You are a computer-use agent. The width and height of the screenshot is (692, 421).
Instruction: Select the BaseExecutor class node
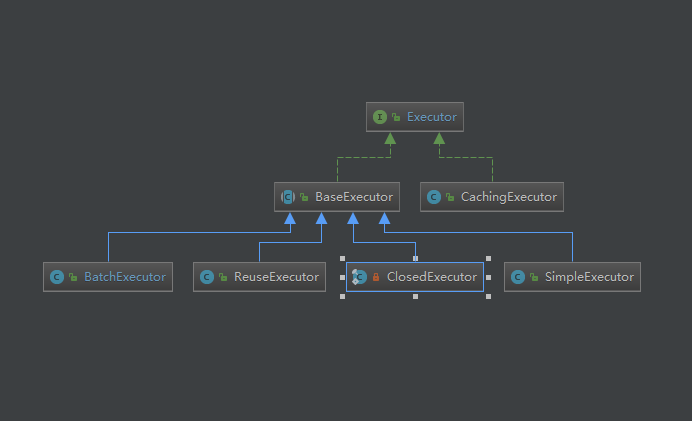point(337,197)
